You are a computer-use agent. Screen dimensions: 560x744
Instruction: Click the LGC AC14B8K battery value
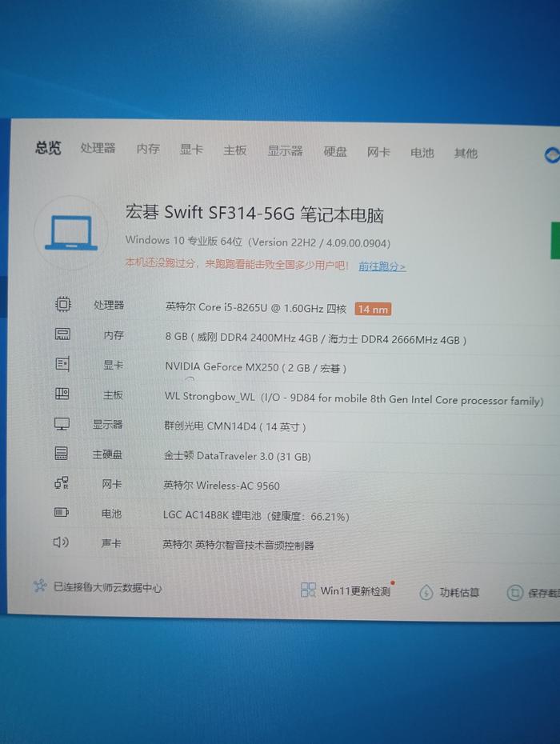(x=256, y=515)
